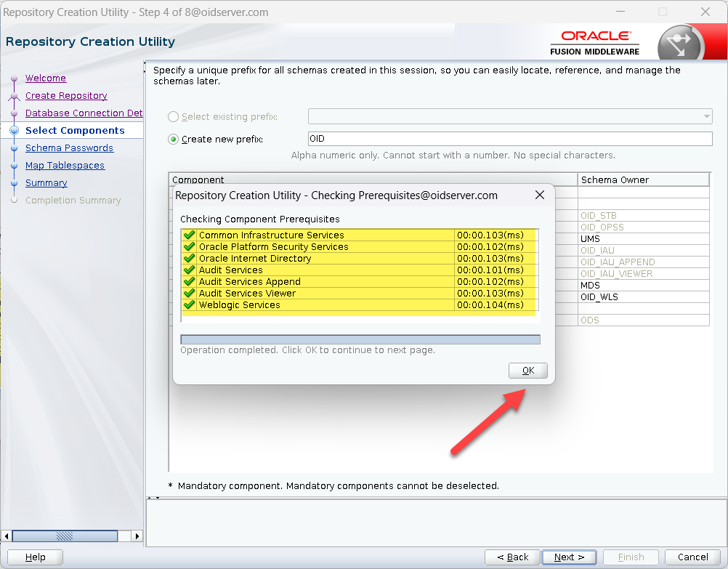Click the step bullet icon beside Welcome

coord(14,79)
